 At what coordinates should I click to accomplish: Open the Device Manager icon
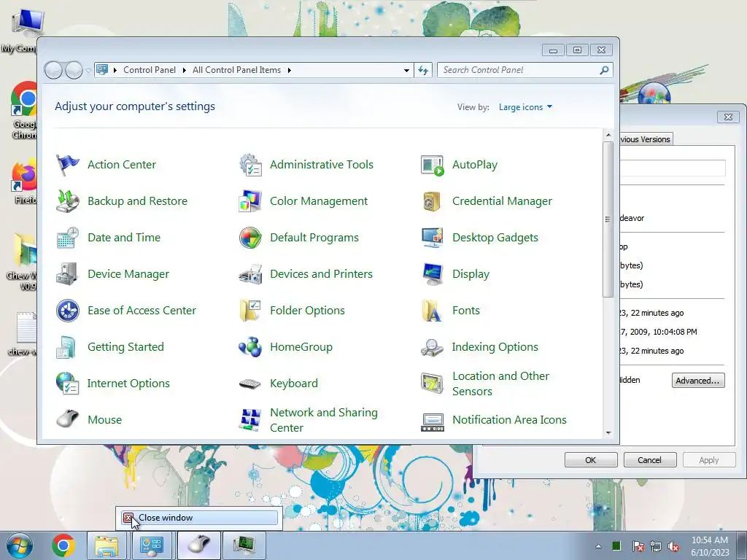pos(67,274)
